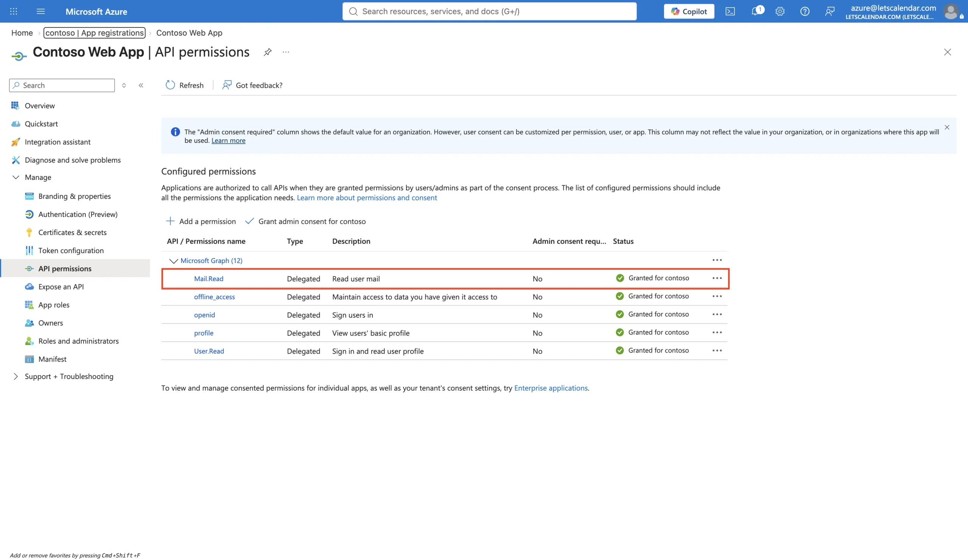Open the Azure portal waffle app launcher
The height and width of the screenshot is (560, 968).
(x=14, y=11)
